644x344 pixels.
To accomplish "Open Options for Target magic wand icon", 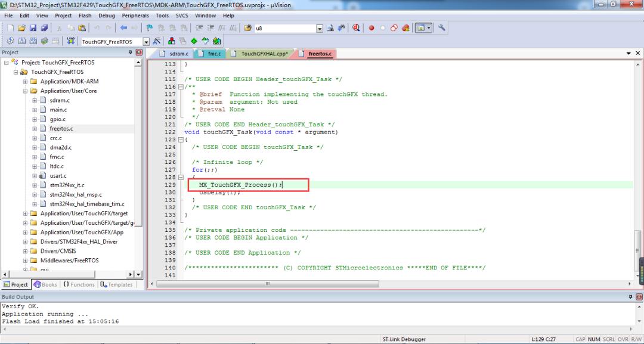I will 156,41.
